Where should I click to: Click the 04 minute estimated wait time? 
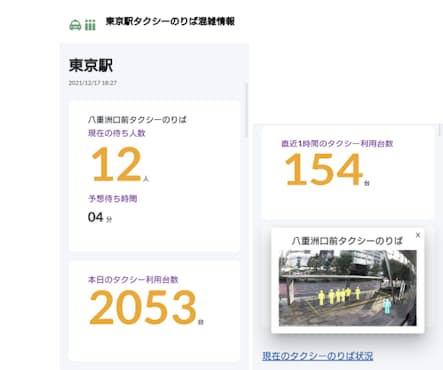click(x=95, y=217)
